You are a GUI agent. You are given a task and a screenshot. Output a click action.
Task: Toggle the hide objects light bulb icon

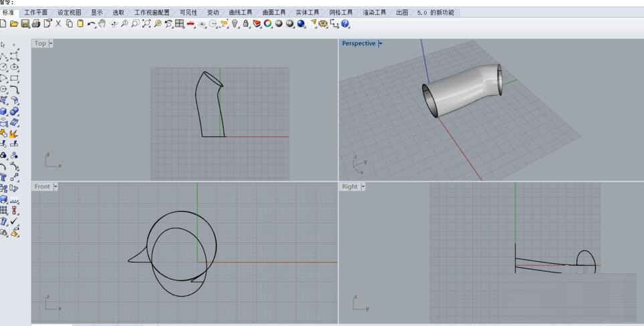point(235,24)
